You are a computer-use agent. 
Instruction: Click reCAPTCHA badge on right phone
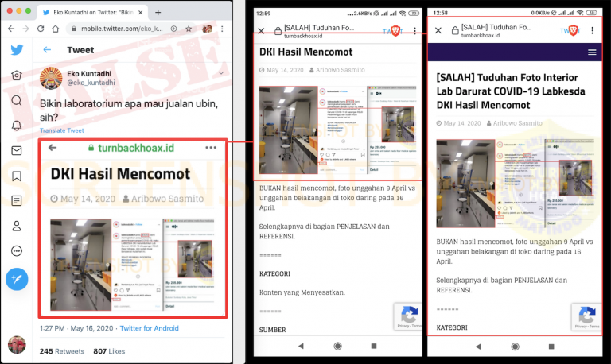[x=586, y=317]
